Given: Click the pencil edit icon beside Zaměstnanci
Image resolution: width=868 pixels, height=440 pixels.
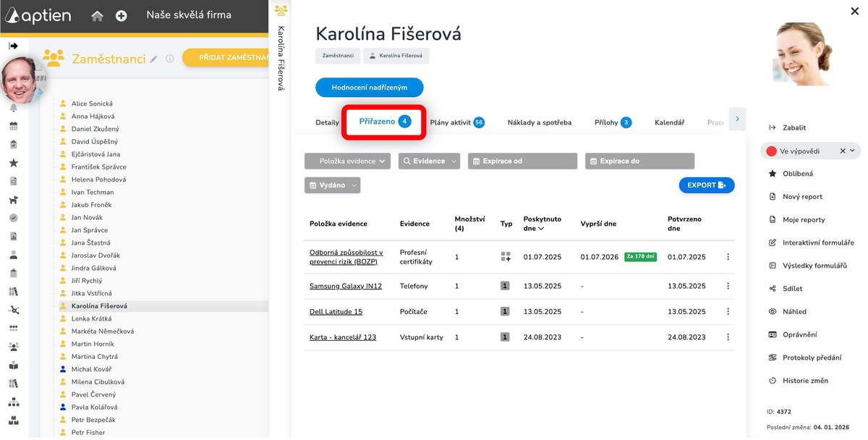Looking at the screenshot, I should point(153,59).
